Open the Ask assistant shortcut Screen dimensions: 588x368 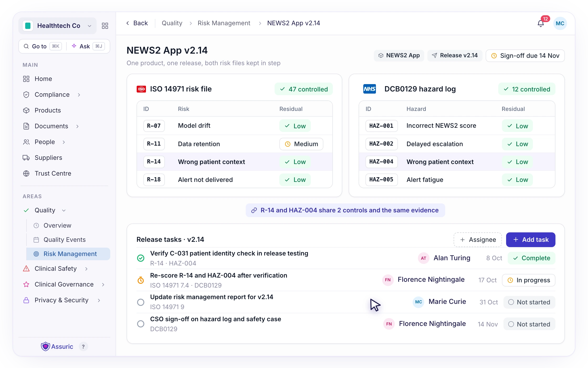pos(88,46)
